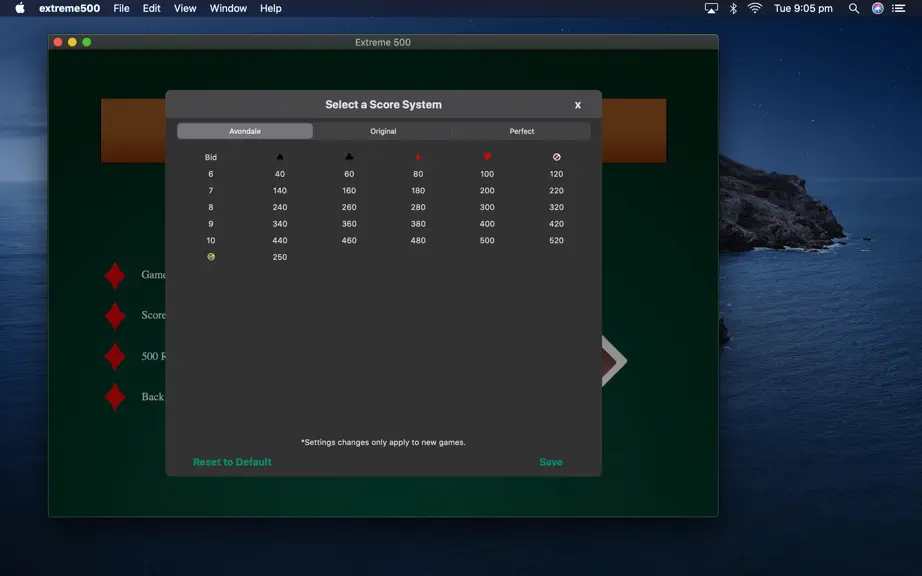The height and width of the screenshot is (576, 922).
Task: Click the Extreme 500 window title bar
Action: (383, 42)
